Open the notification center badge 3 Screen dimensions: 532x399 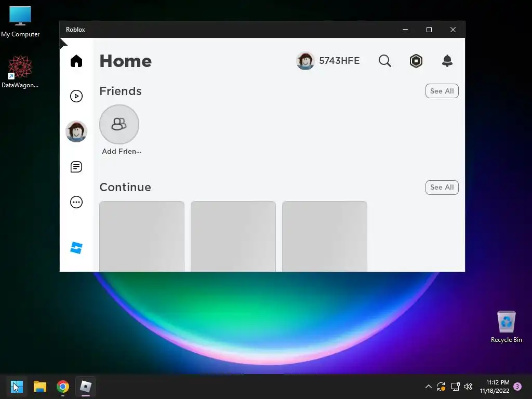(x=517, y=386)
